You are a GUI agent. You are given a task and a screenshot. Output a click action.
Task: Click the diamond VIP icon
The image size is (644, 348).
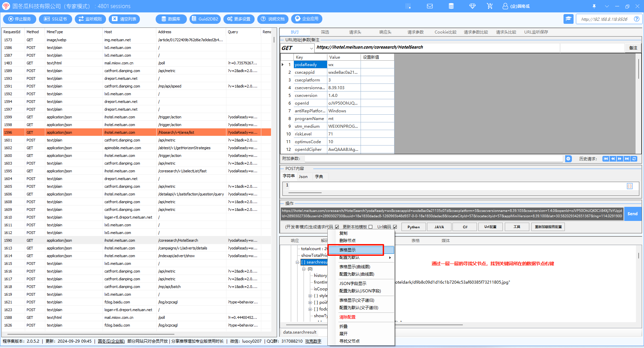coord(472,6)
